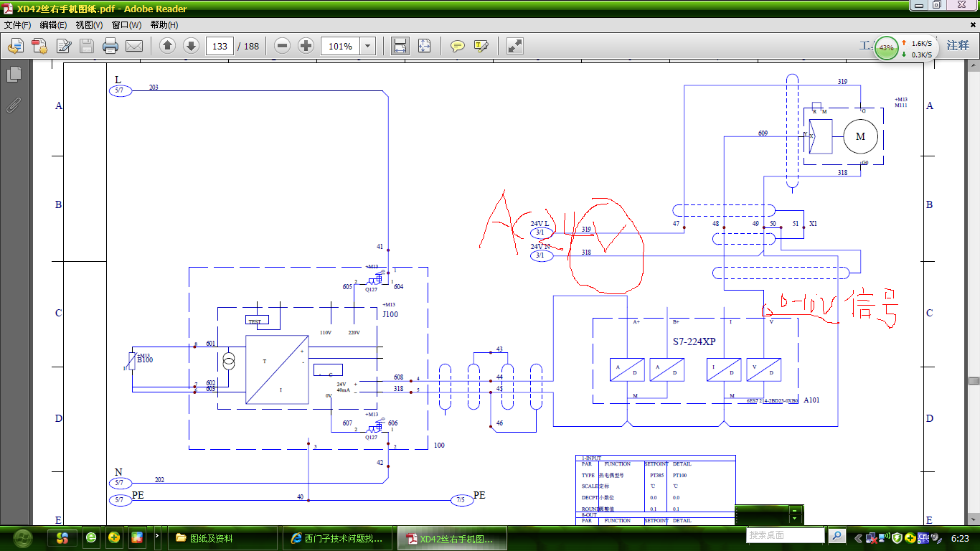
Task: Open the sign document tool
Action: [64, 46]
